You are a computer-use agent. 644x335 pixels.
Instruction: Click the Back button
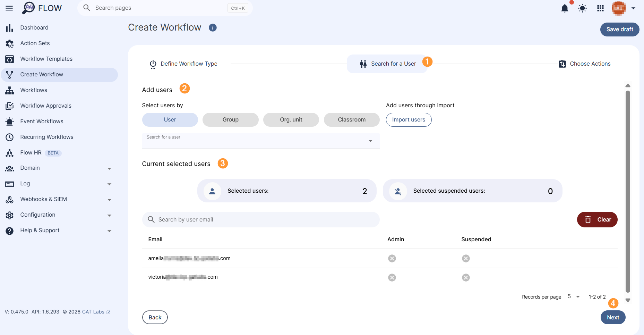coord(155,317)
